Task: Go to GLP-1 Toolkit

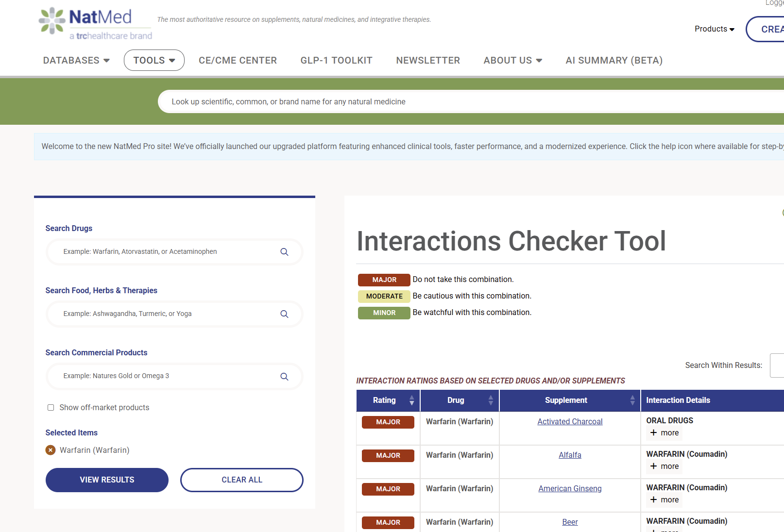Action: 336,61
